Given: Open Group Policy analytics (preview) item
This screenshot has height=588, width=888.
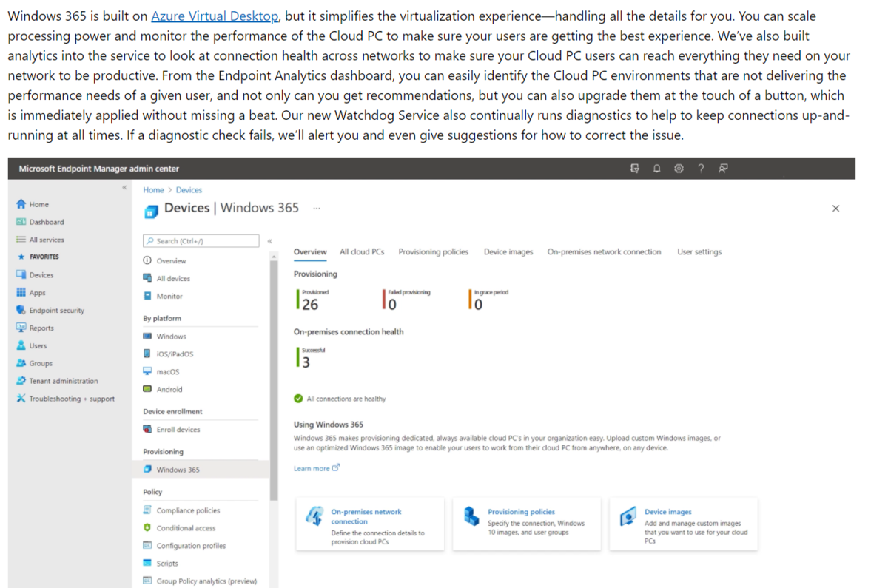Looking at the screenshot, I should pos(206,581).
